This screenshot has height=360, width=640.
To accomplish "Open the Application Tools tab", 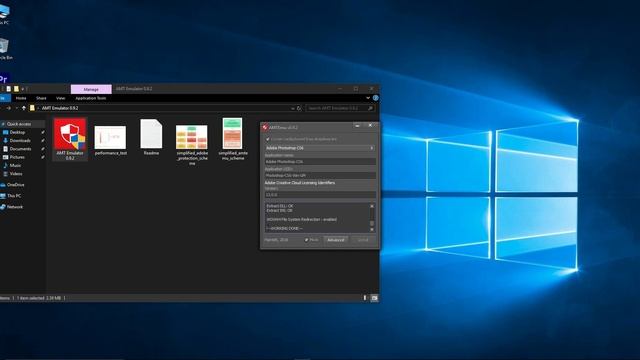I will click(91, 98).
